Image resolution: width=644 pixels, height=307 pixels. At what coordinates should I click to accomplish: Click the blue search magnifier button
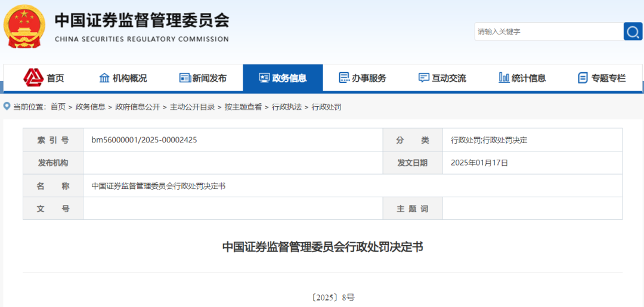point(633,31)
